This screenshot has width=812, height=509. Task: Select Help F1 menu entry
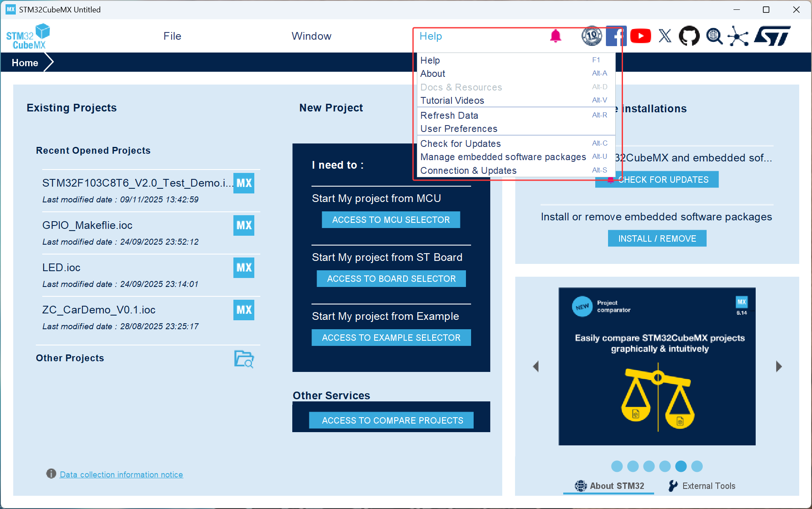pyautogui.click(x=516, y=60)
